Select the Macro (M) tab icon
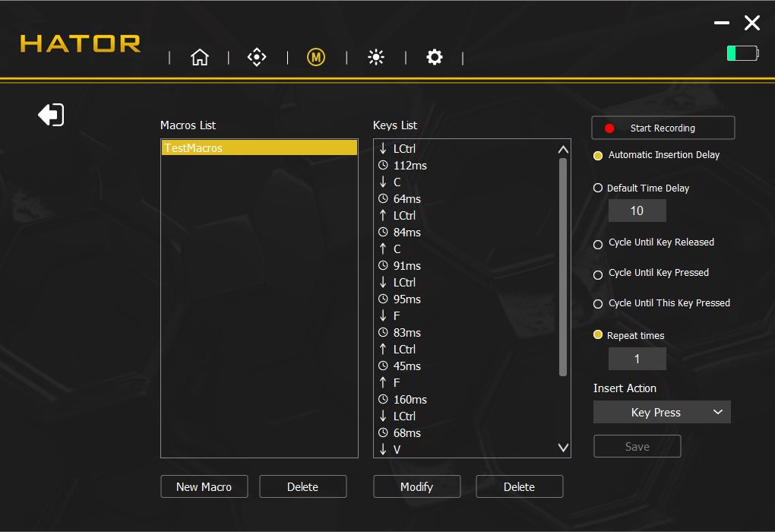The image size is (775, 532). 316,57
